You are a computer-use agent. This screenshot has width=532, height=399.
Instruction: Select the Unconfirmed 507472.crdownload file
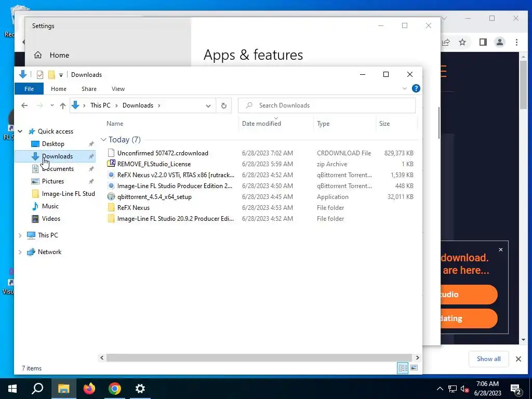(163, 153)
